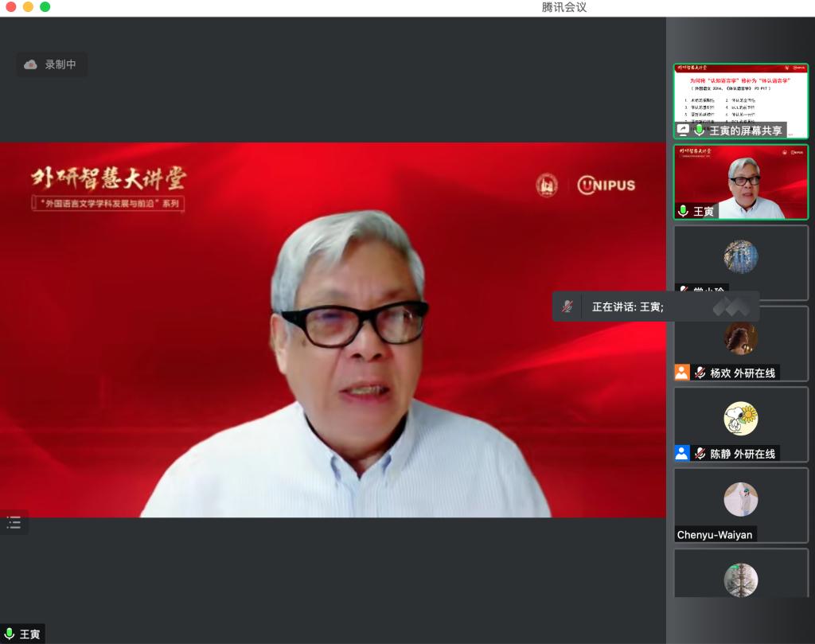The image size is (815, 644).
Task: Select the Chenyu-Waiyan participant tile
Action: pyautogui.click(x=740, y=505)
